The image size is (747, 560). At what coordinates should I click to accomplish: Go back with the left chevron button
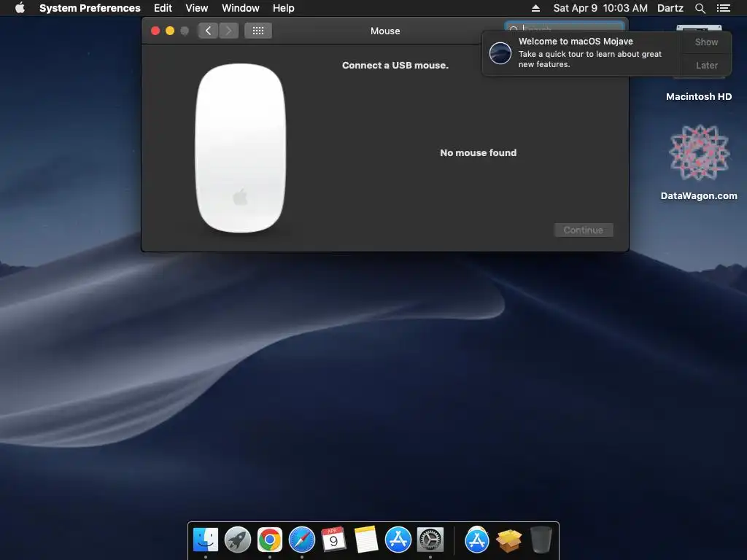coord(208,31)
